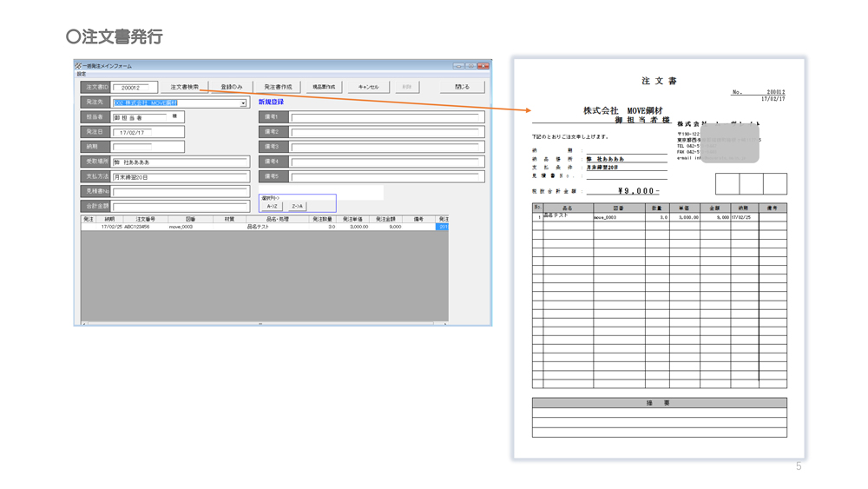Click the 発注単価 column header

(x=352, y=219)
